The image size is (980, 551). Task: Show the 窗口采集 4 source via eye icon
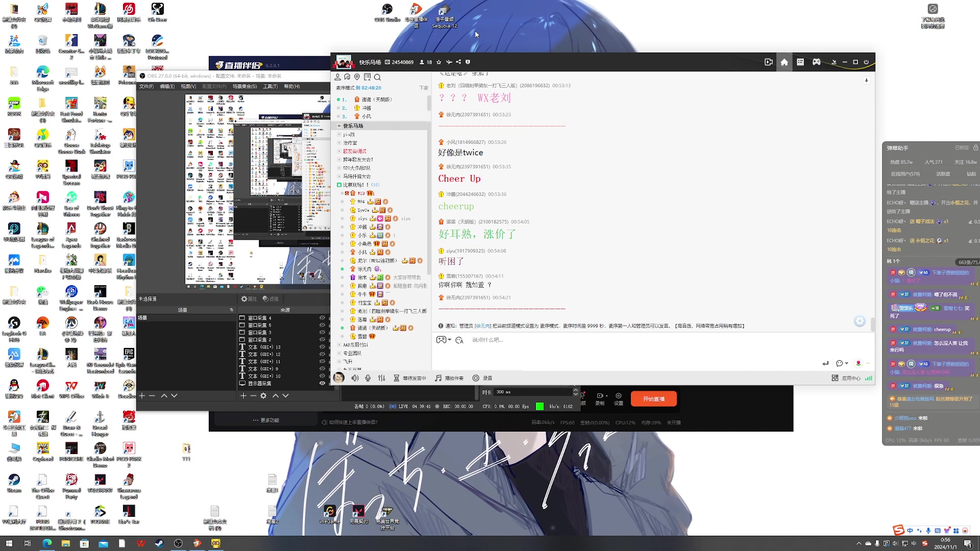tap(322, 318)
